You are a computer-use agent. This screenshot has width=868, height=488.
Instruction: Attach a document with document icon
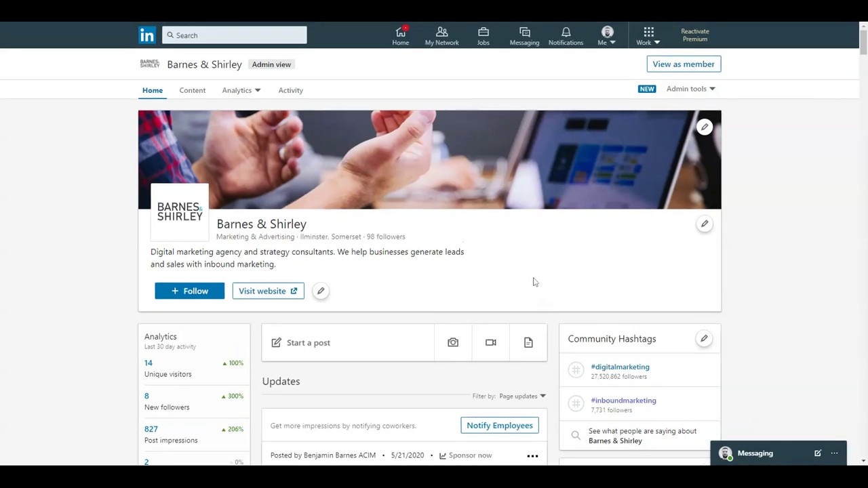click(528, 342)
